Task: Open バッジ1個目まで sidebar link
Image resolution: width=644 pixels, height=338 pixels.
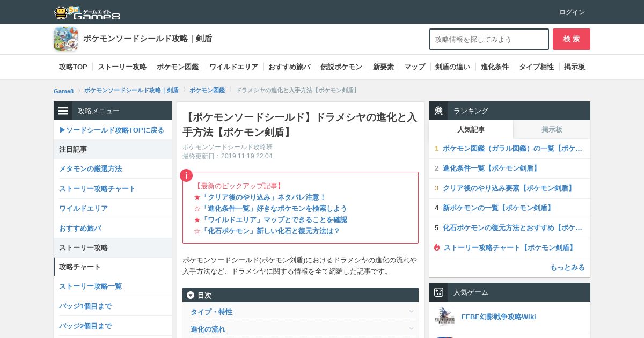Action: pyautogui.click(x=85, y=306)
